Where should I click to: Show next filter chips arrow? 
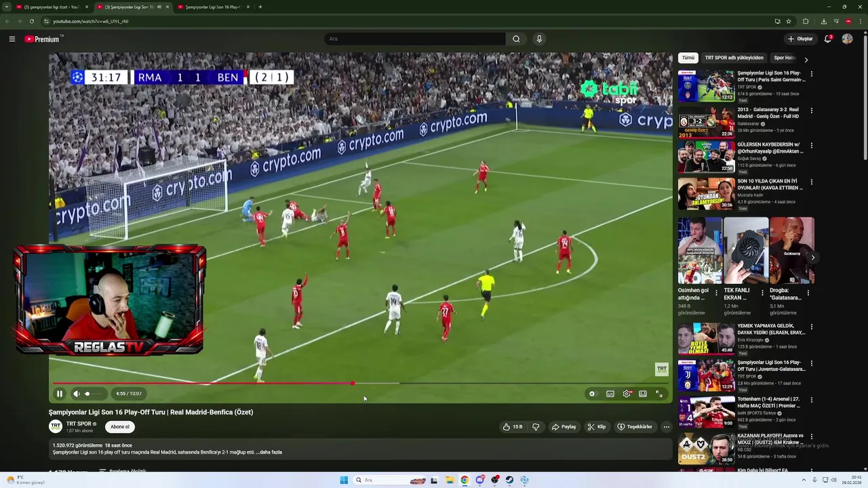click(806, 59)
